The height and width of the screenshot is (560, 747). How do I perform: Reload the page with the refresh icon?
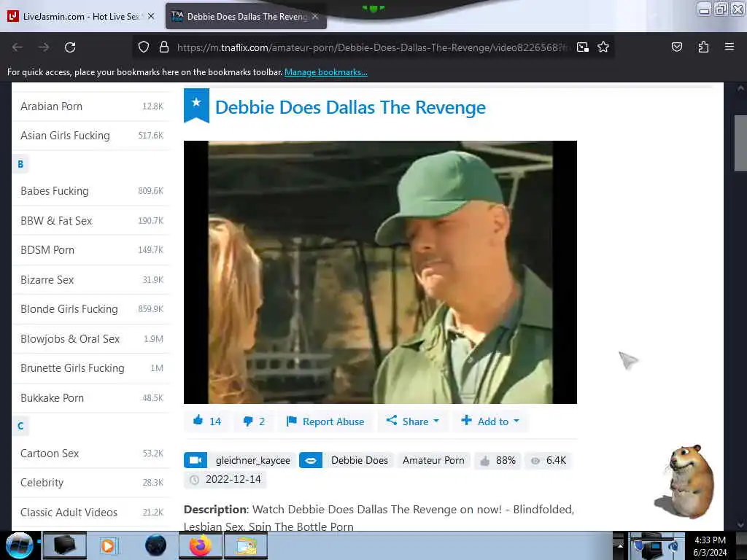tap(70, 47)
